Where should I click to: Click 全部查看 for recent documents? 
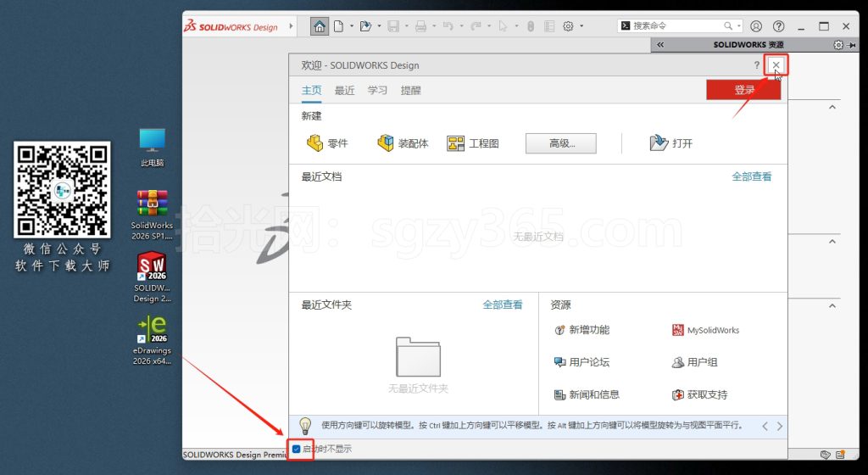752,176
